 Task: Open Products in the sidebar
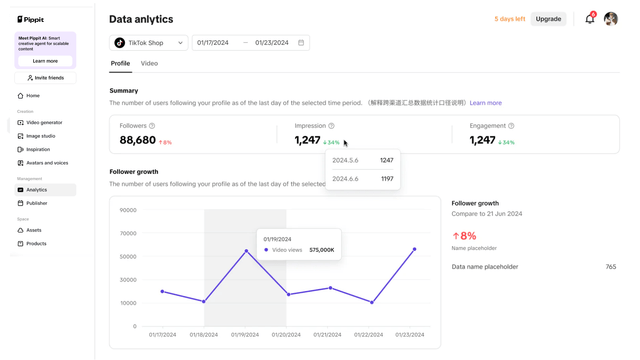[x=45, y=244]
